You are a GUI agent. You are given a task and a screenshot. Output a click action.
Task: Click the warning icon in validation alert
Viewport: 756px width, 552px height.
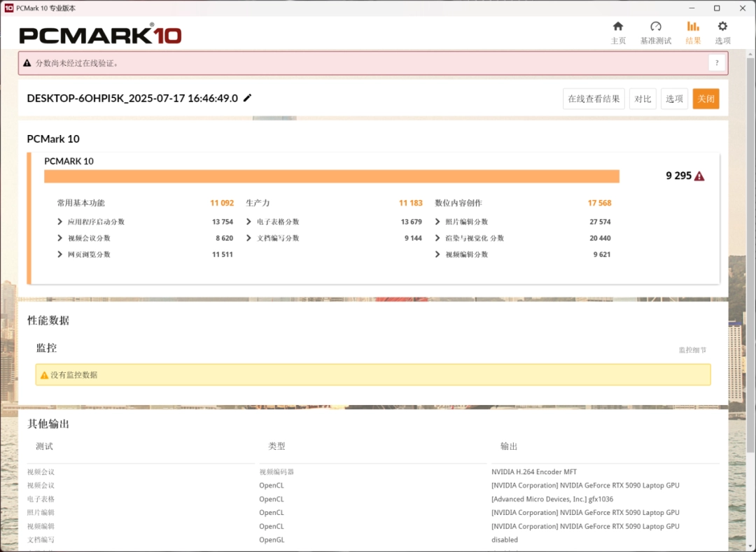(27, 63)
